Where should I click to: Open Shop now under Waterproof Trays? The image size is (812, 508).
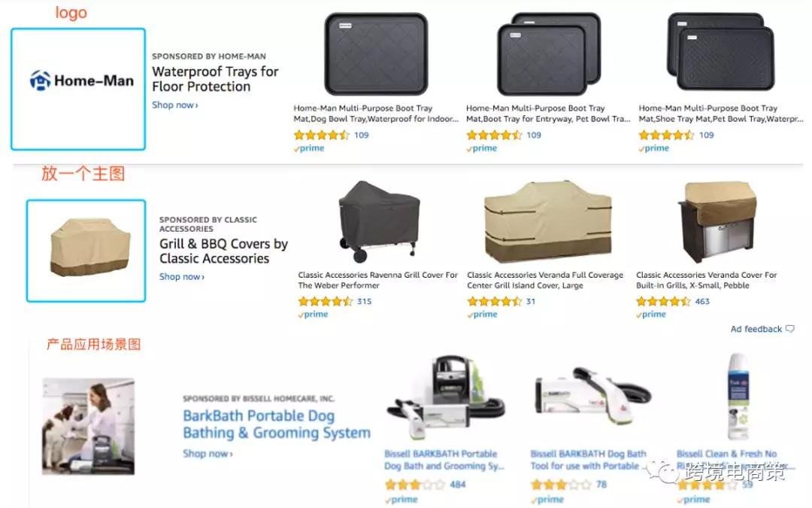[175, 105]
